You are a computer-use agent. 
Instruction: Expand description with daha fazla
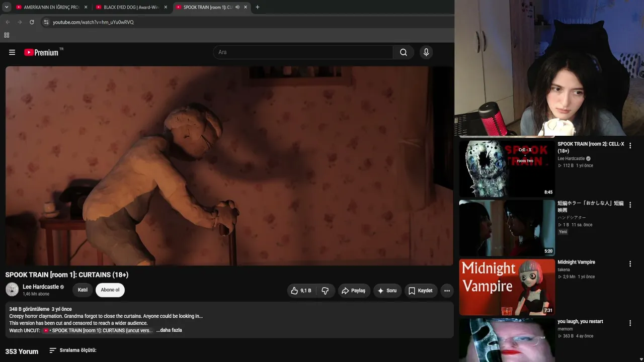(169, 330)
